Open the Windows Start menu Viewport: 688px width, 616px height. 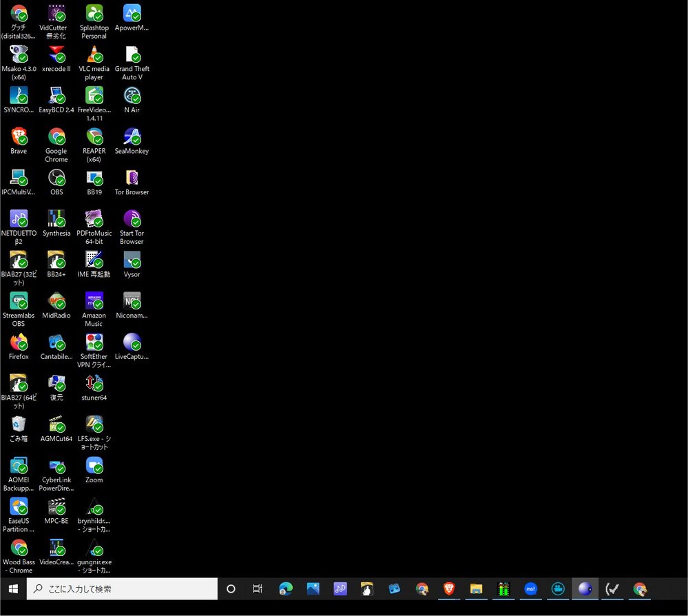[12, 589]
